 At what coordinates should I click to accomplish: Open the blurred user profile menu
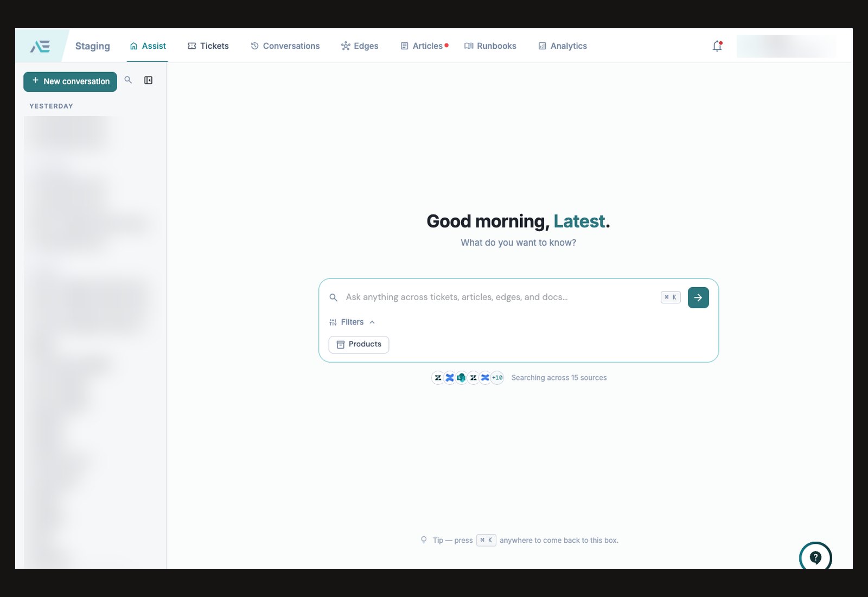[786, 46]
